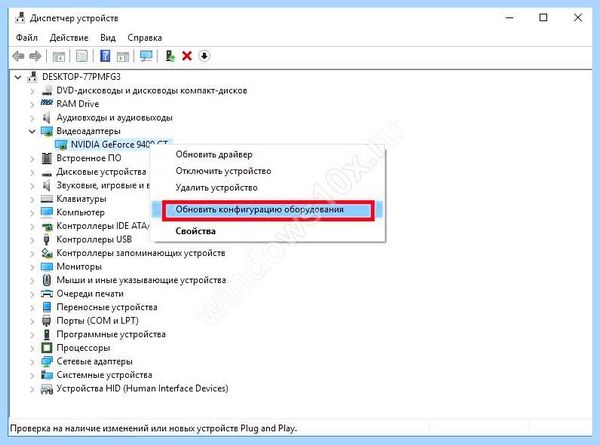Click the Очереди печати printer icon
600x445 pixels.
pyautogui.click(x=47, y=293)
